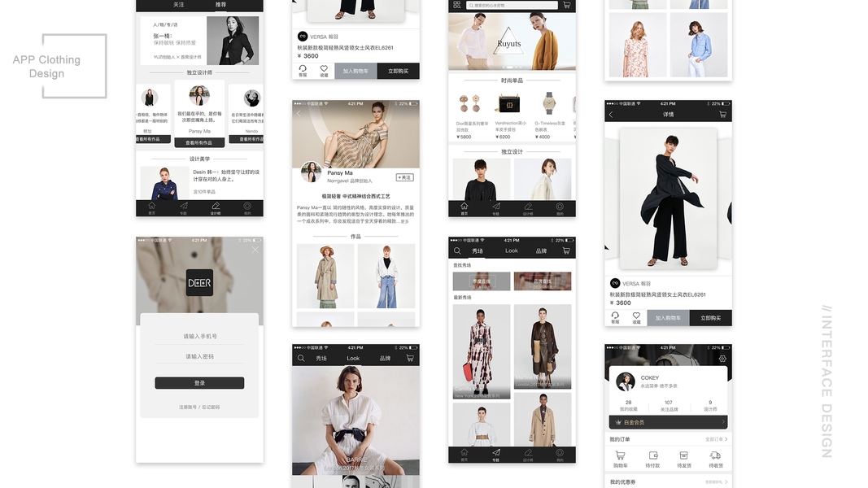Image resolution: width=868 pixels, height=488 pixels.
Task: Tap 客服 icon in panel above Pansy Ma screen
Action: tap(303, 70)
